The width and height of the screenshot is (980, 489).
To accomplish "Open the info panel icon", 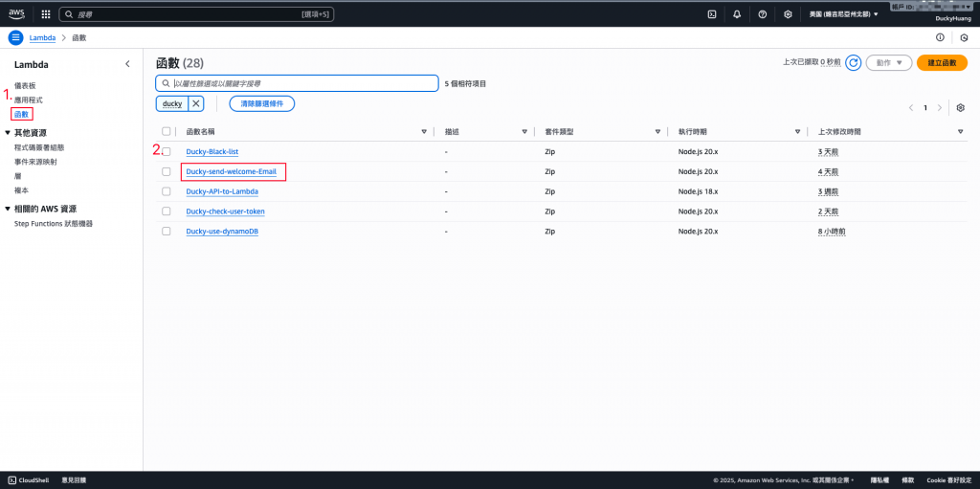I will [x=940, y=37].
